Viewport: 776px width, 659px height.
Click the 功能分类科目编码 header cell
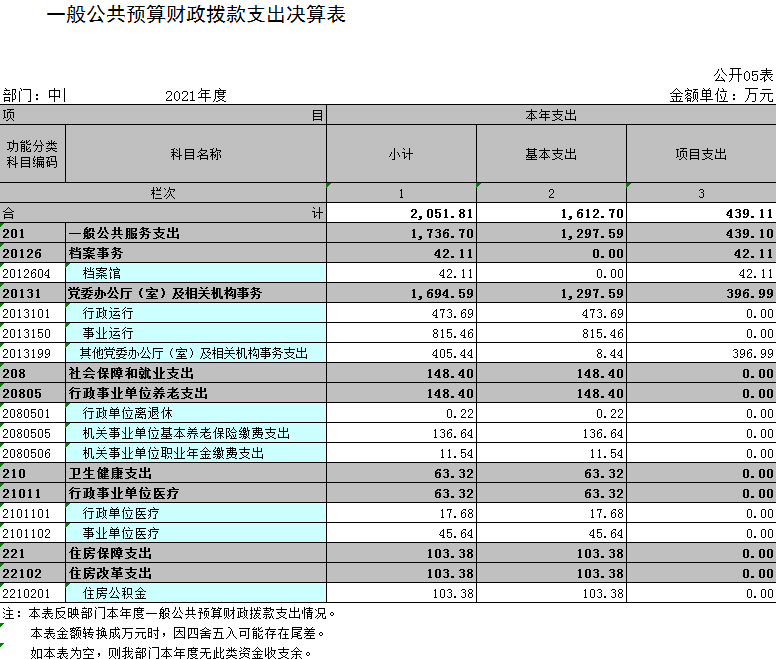point(32,154)
